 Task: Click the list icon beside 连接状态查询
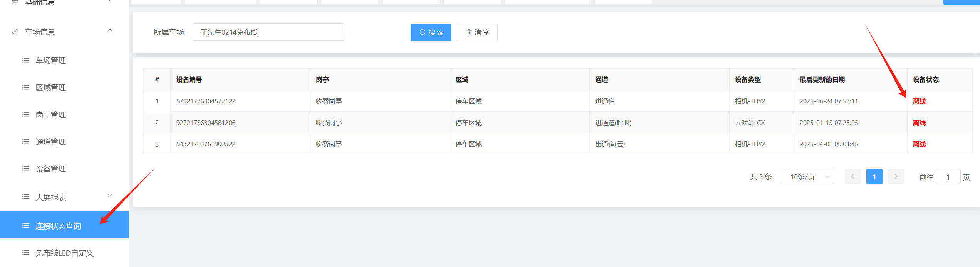(x=26, y=226)
